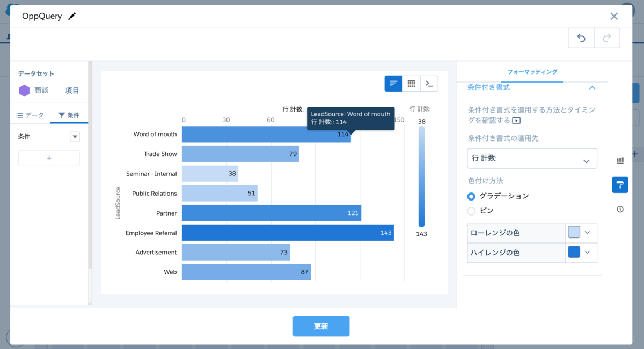Open the chart type panel icon
The width and height of the screenshot is (644, 349).
[x=620, y=160]
